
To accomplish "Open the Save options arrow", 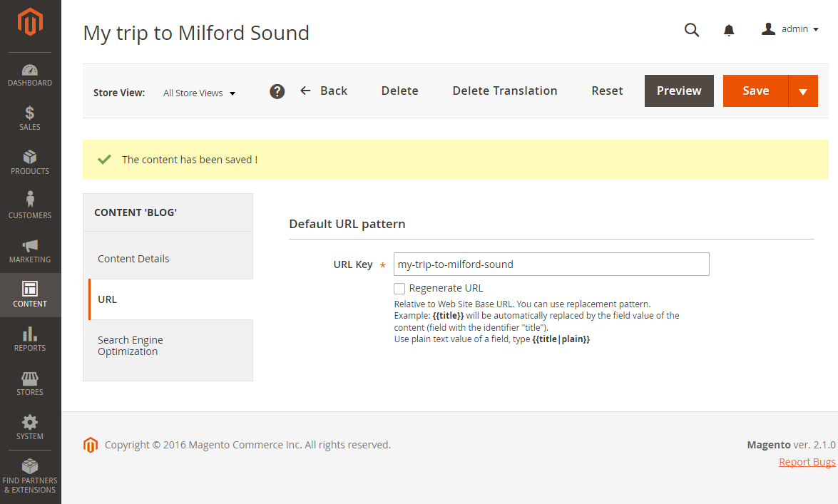I will tap(803, 91).
